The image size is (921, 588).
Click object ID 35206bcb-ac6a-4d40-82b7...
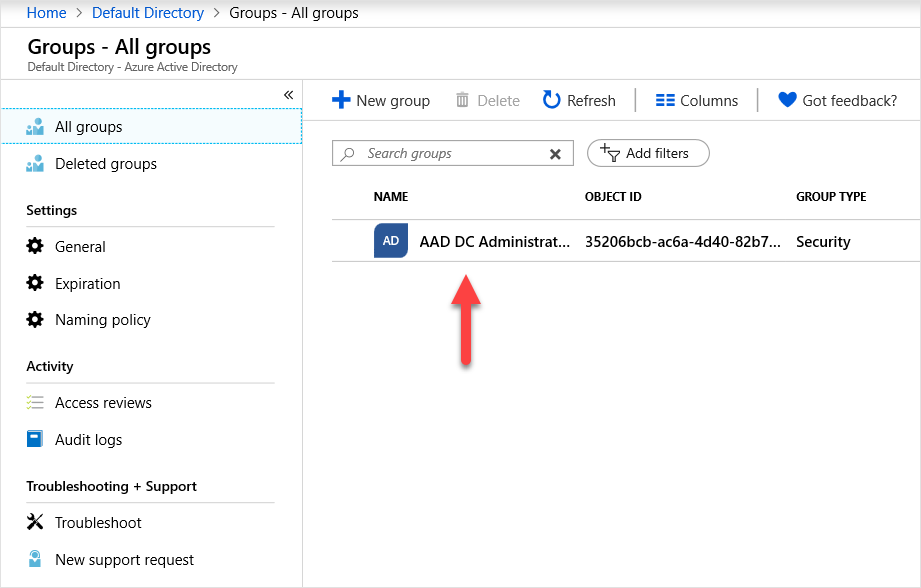tap(683, 241)
